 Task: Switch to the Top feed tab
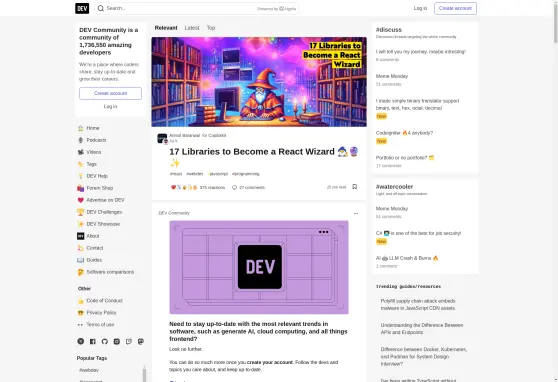[x=211, y=28]
